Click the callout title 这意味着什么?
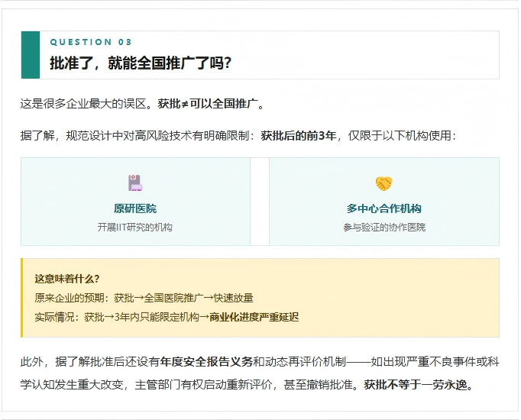The height and width of the screenshot is (420, 521). click(67, 279)
